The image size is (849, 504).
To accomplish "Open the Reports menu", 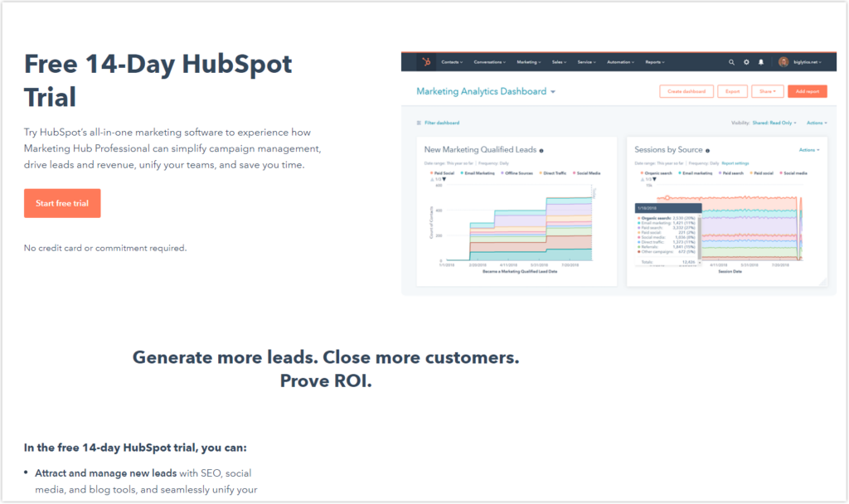I will 655,62.
